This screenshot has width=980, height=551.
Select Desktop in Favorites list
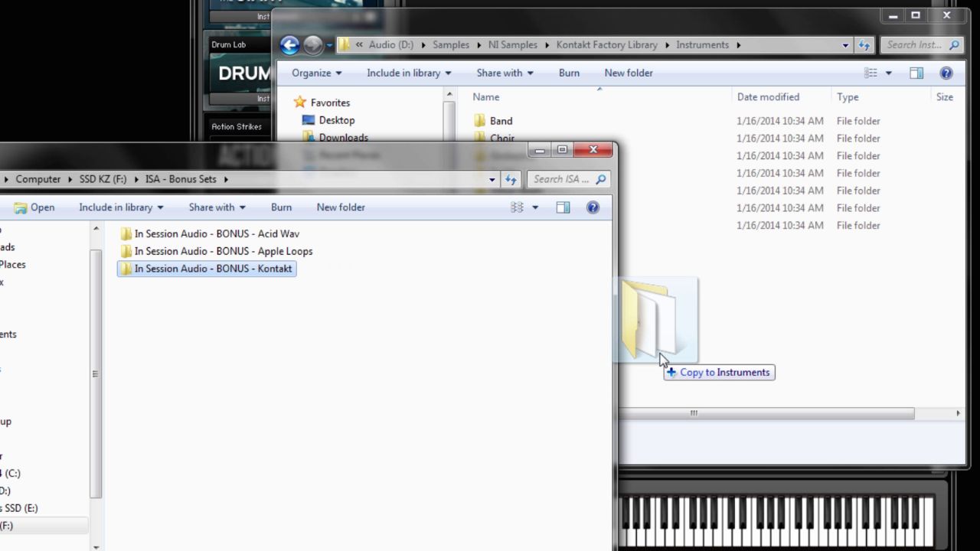[336, 120]
